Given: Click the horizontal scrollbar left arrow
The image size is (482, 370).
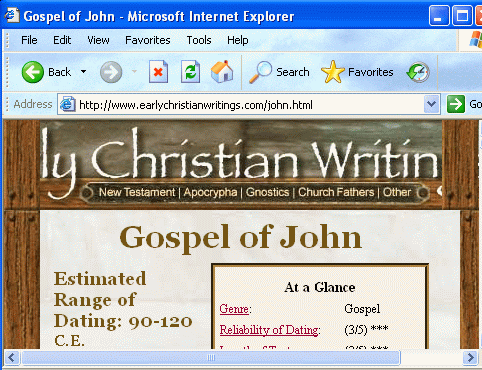Looking at the screenshot, I should tap(12, 358).
